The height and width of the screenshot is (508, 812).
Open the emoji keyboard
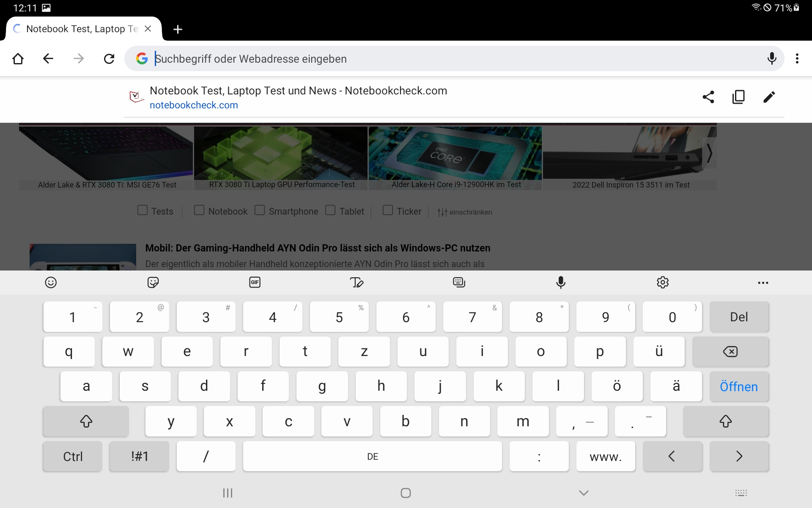(x=51, y=282)
